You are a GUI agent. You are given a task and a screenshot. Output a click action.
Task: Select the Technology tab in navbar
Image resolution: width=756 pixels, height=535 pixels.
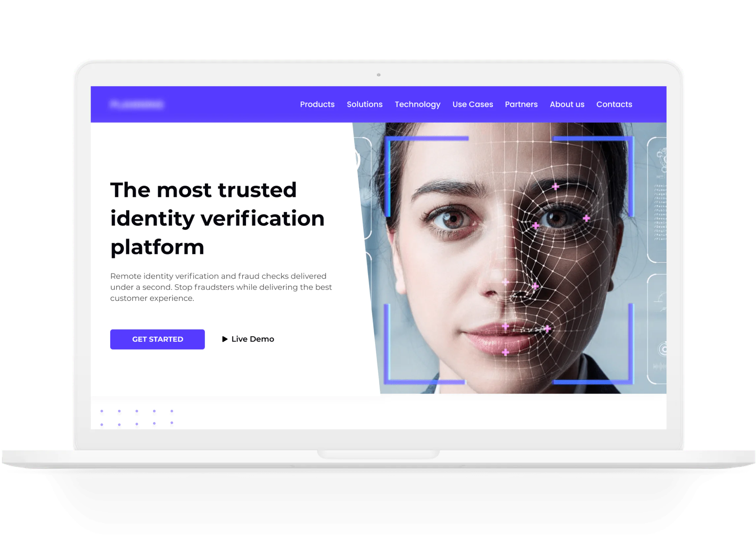pos(418,105)
